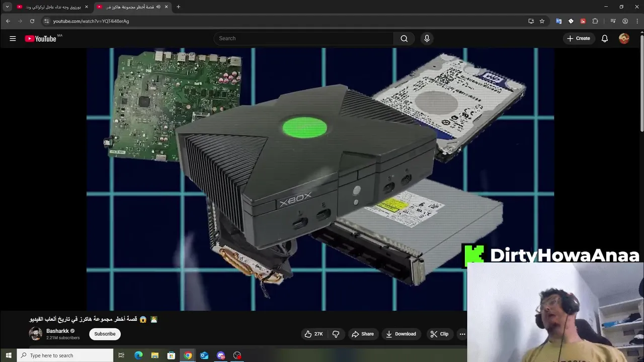Like the video with 27K likes
The height and width of the screenshot is (362, 644).
coord(313,334)
